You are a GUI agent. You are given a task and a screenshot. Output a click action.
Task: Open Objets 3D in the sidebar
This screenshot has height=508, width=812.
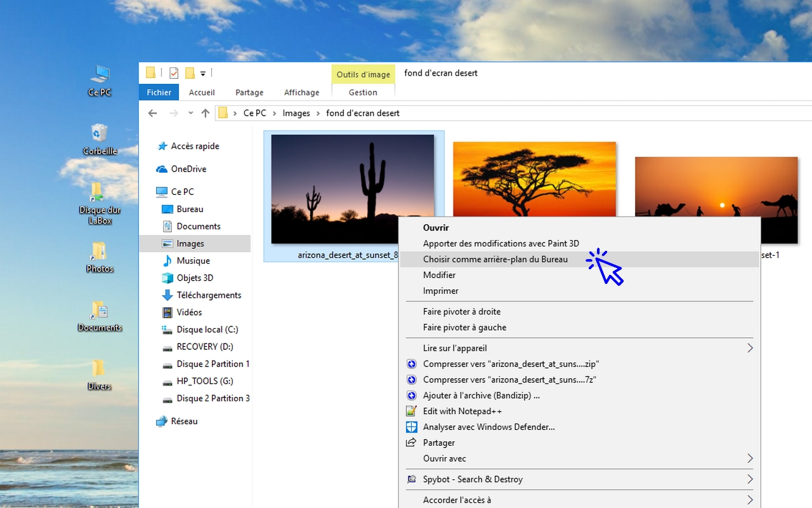pyautogui.click(x=195, y=277)
